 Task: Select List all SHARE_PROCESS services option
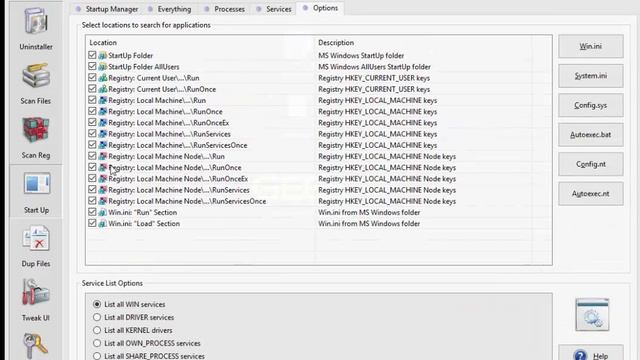pyautogui.click(x=97, y=356)
